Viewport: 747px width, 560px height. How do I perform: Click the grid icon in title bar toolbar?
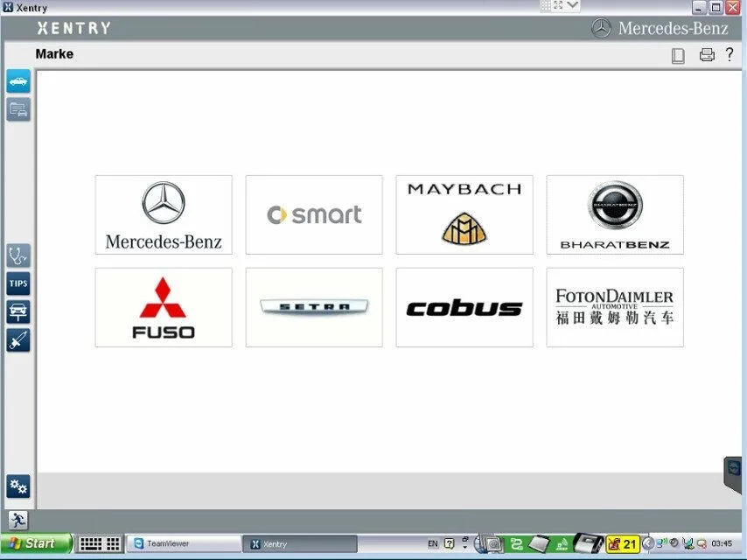[546, 5]
